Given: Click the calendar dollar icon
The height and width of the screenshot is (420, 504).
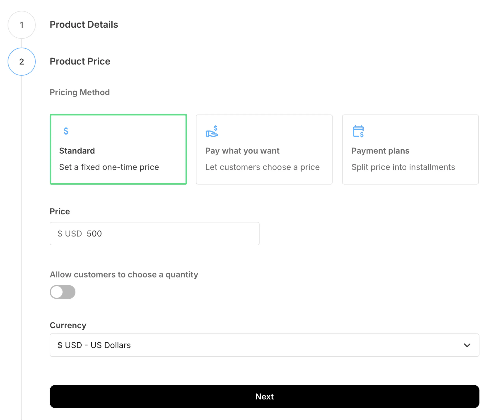Looking at the screenshot, I should pyautogui.click(x=358, y=131).
